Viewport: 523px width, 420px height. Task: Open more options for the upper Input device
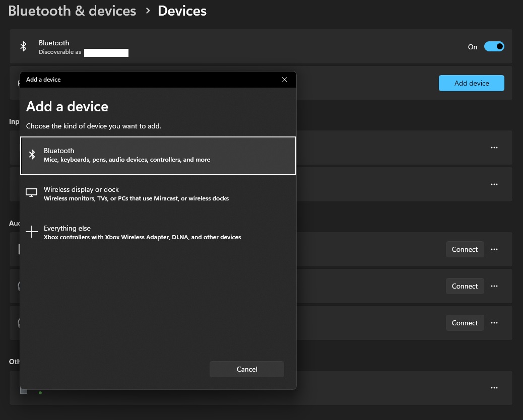494,148
